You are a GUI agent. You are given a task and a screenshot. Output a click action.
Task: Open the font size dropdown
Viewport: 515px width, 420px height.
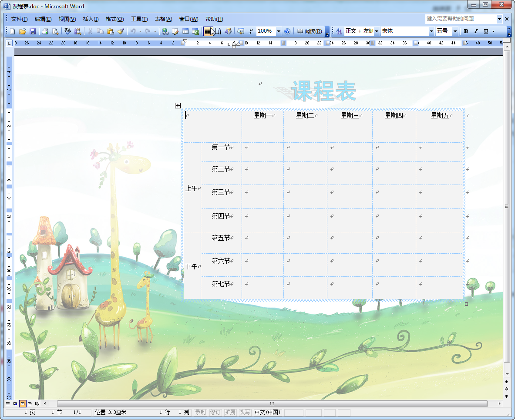pyautogui.click(x=455, y=31)
